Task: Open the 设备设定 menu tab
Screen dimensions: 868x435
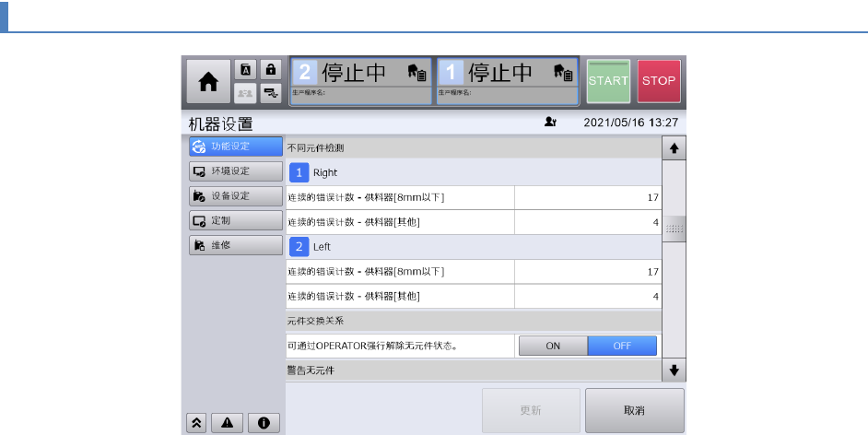Action: 236,196
